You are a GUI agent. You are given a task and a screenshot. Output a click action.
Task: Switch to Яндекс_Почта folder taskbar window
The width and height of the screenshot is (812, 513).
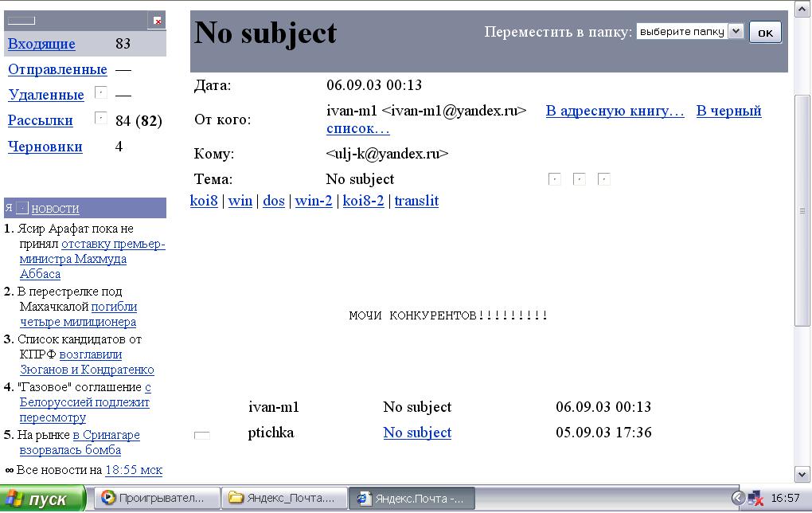pos(284,499)
